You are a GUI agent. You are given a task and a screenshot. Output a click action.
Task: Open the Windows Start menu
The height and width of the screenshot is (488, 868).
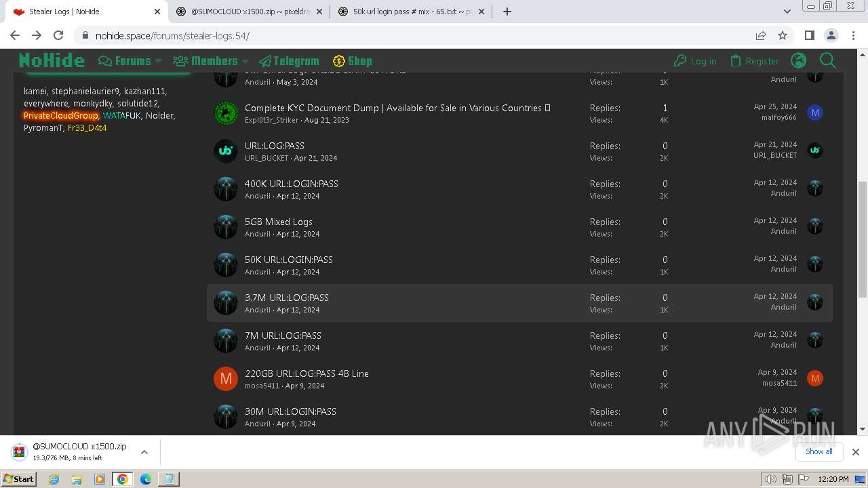click(x=18, y=479)
